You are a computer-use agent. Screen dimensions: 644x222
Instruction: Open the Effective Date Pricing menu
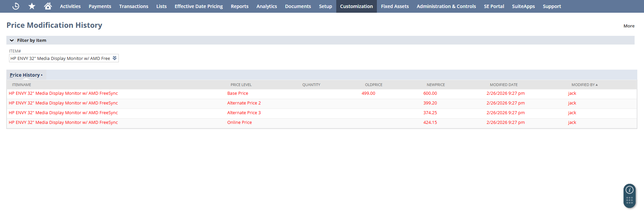point(198,6)
